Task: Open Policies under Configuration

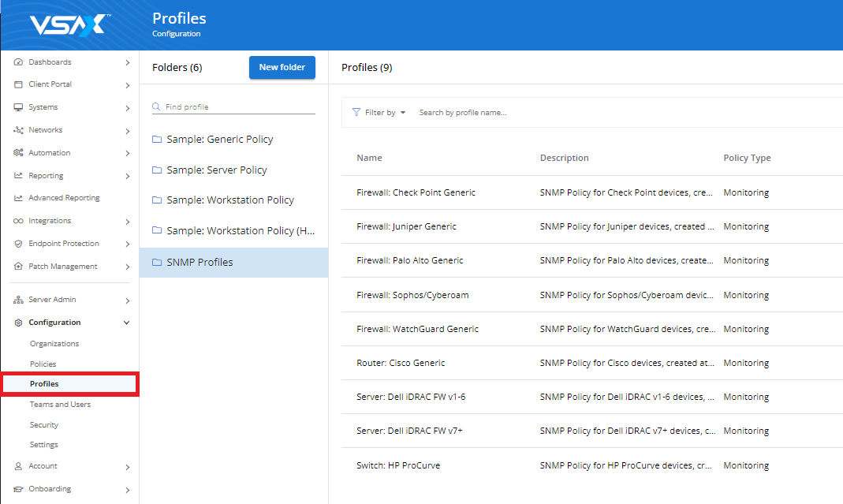Action: coord(43,364)
